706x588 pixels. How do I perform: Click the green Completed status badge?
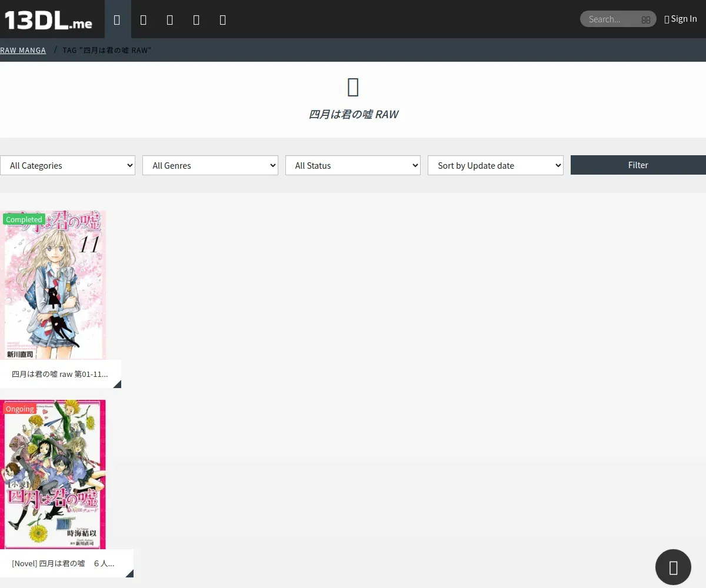[24, 219]
